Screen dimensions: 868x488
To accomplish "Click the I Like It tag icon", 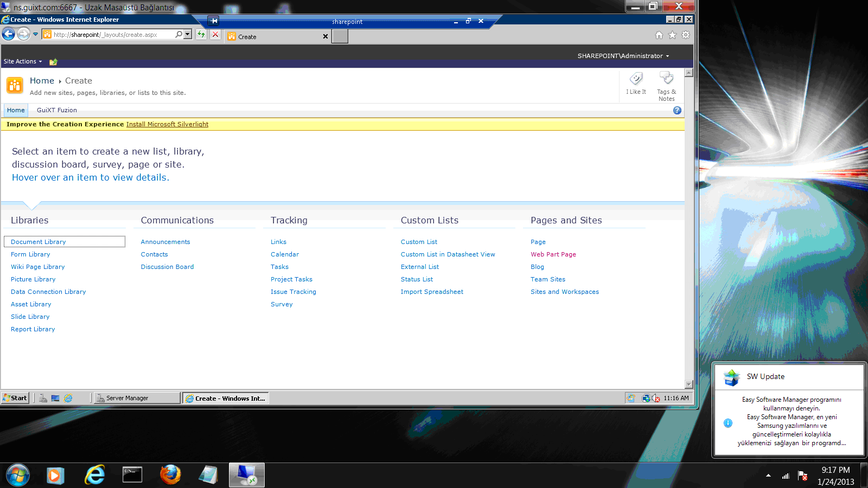I will (x=636, y=79).
